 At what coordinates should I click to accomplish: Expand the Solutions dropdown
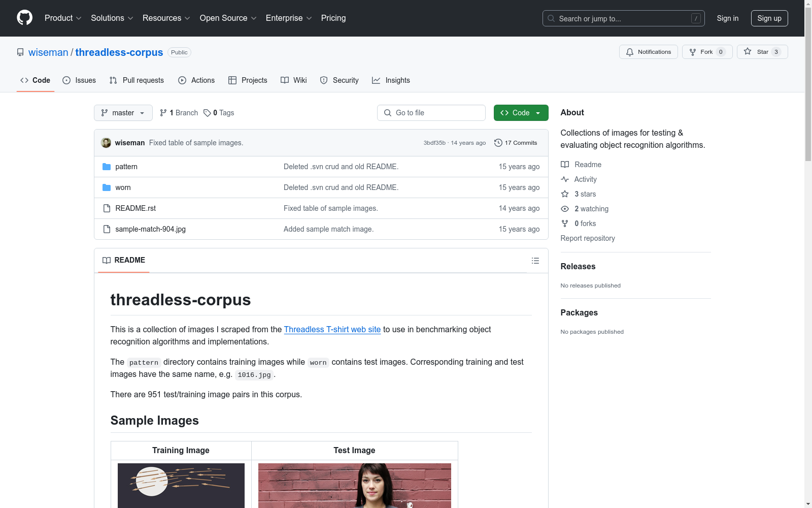pos(112,18)
